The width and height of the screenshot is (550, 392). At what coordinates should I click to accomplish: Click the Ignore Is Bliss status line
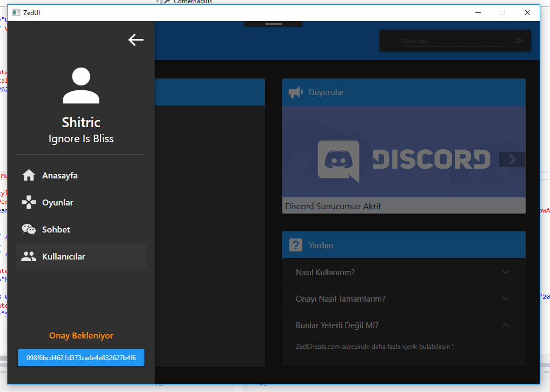coord(81,138)
